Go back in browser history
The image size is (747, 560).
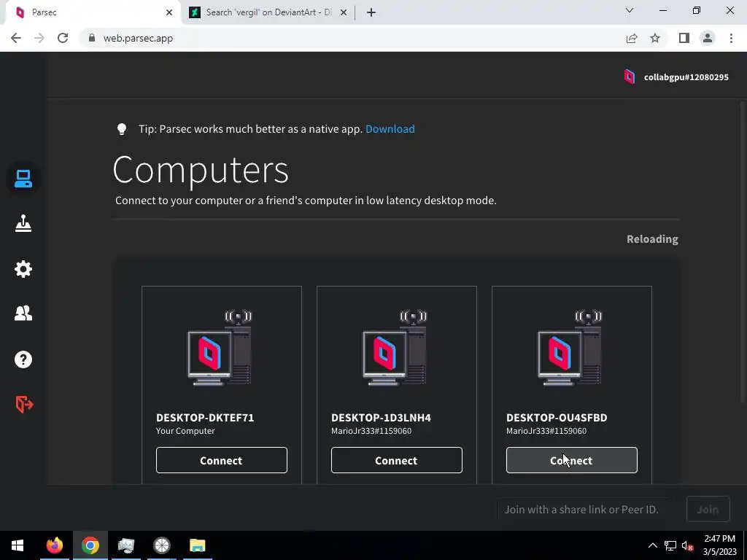[16, 38]
